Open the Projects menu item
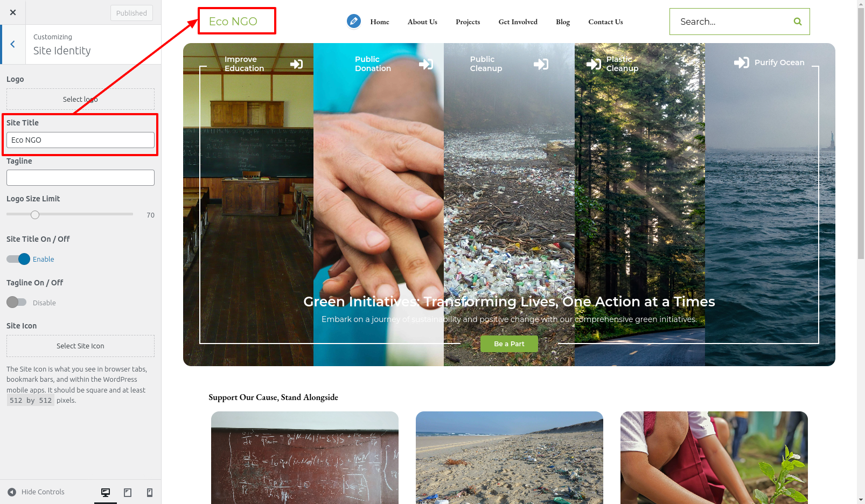 tap(468, 22)
